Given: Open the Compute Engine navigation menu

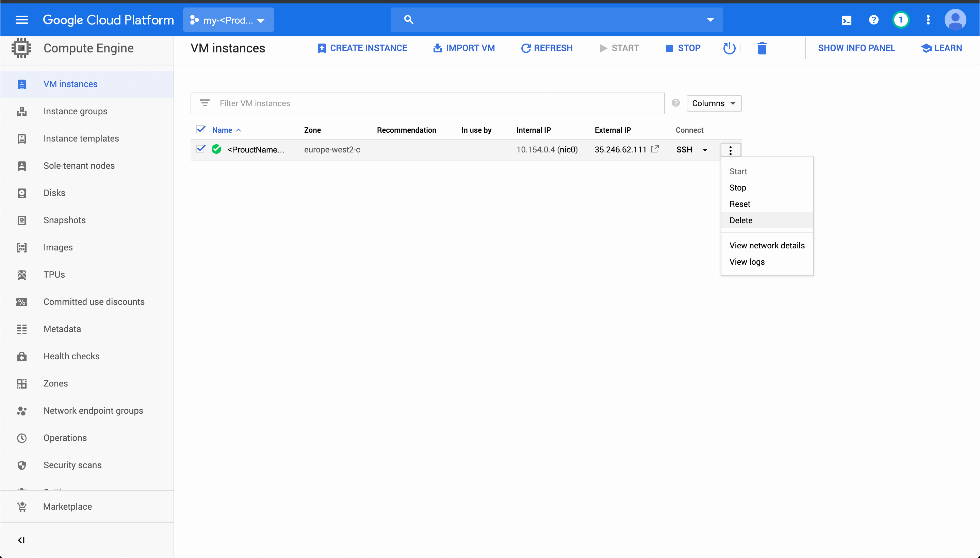Looking at the screenshot, I should 22,19.
